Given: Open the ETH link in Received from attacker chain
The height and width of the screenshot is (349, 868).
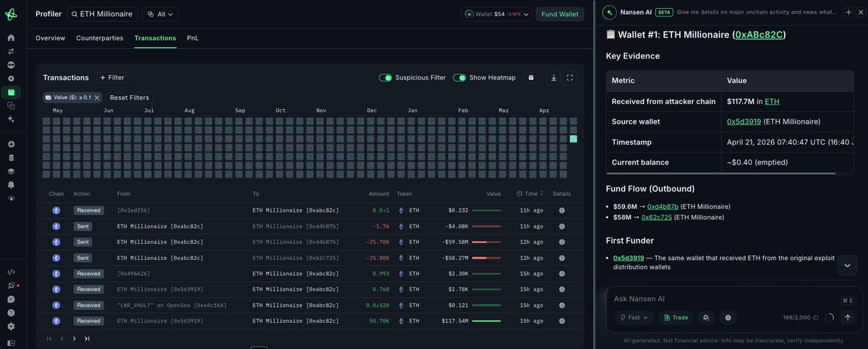Looking at the screenshot, I should tap(772, 101).
